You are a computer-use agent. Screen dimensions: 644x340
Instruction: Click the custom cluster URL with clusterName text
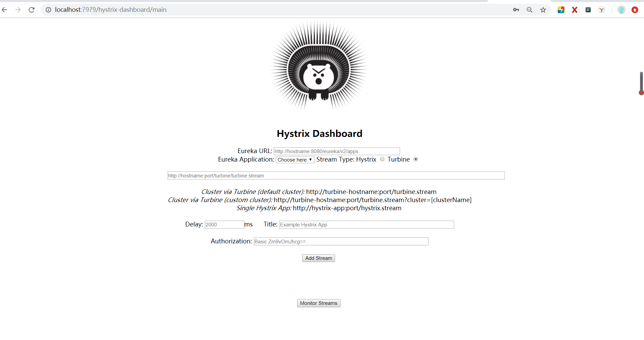point(373,200)
